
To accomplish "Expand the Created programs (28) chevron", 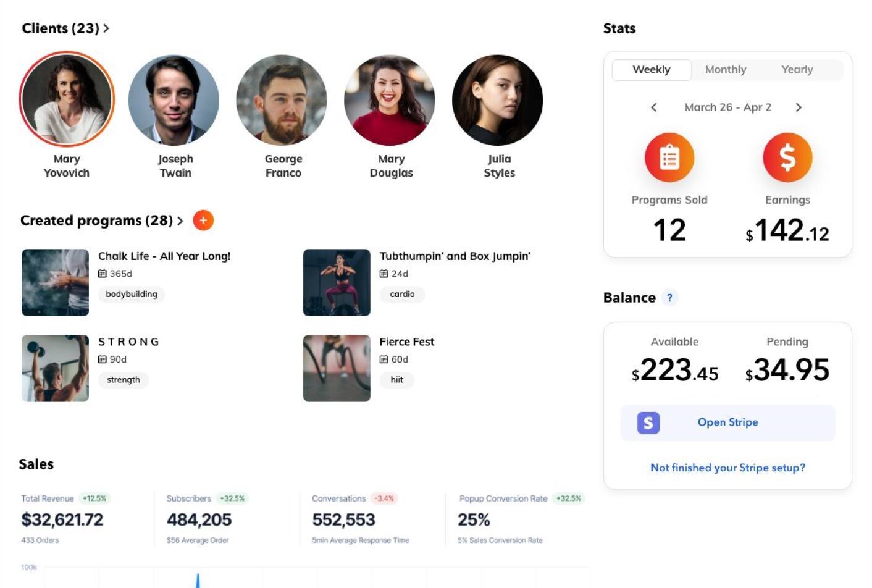I will coord(180,220).
